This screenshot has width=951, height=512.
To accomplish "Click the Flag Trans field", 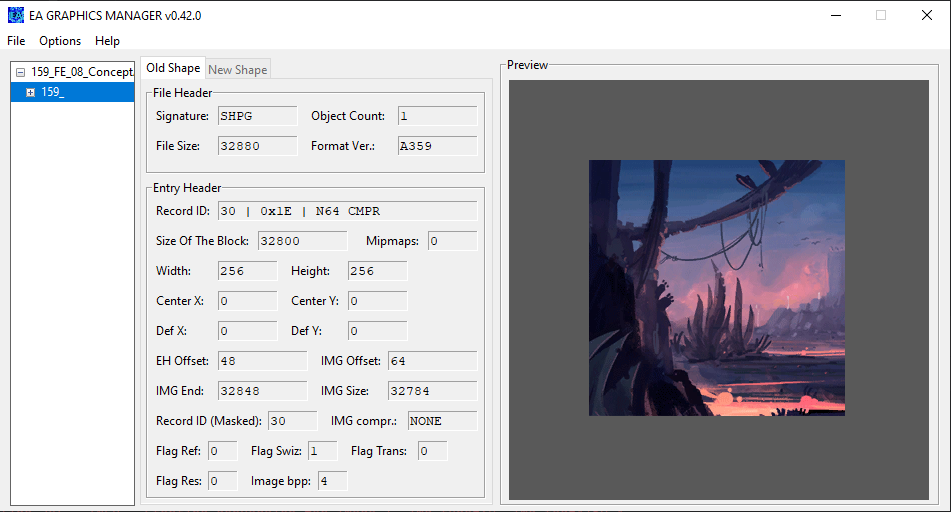I will [432, 451].
